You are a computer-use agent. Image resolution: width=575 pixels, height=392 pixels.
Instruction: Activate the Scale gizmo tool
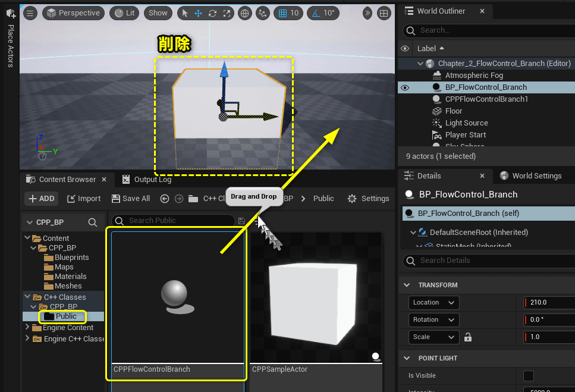(x=227, y=14)
